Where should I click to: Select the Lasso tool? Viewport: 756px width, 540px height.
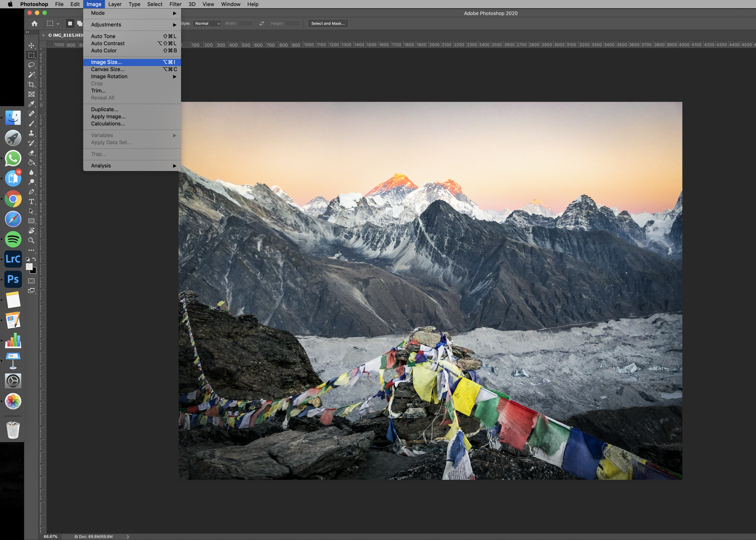pos(31,65)
